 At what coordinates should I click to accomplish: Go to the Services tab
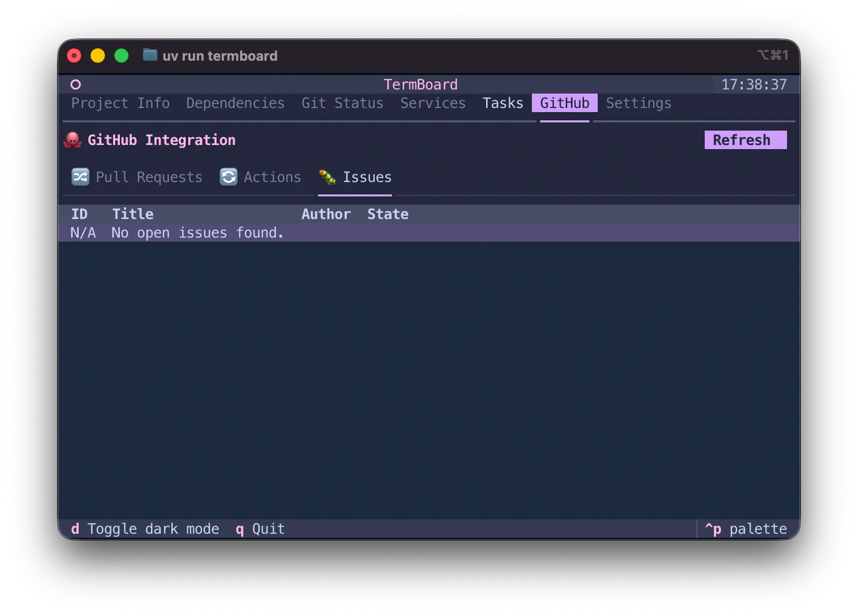433,103
